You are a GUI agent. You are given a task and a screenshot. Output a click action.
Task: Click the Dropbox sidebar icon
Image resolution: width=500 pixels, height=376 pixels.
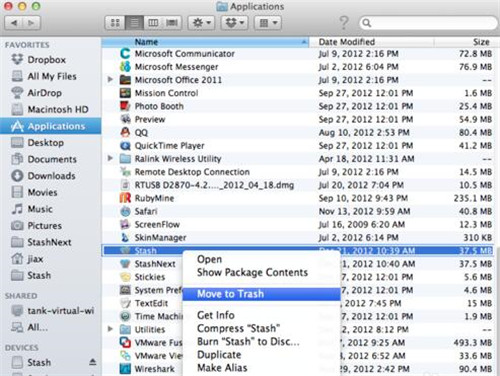(17, 59)
